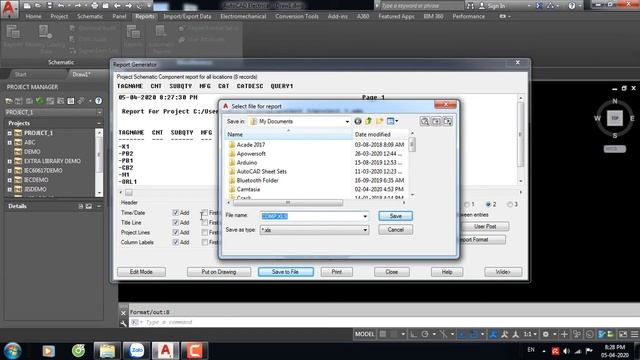
Task: Open the 1:1 annotation scale dropdown
Action: pos(530,334)
